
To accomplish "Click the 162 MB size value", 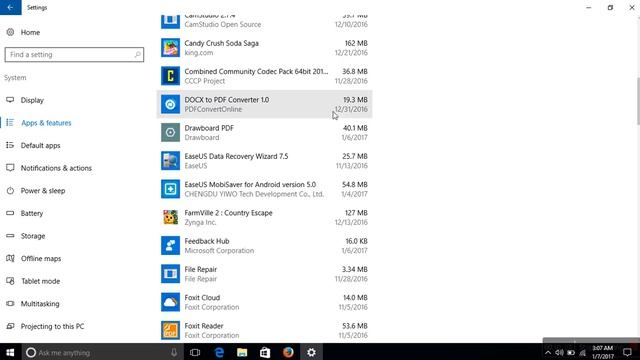I will coord(356,43).
